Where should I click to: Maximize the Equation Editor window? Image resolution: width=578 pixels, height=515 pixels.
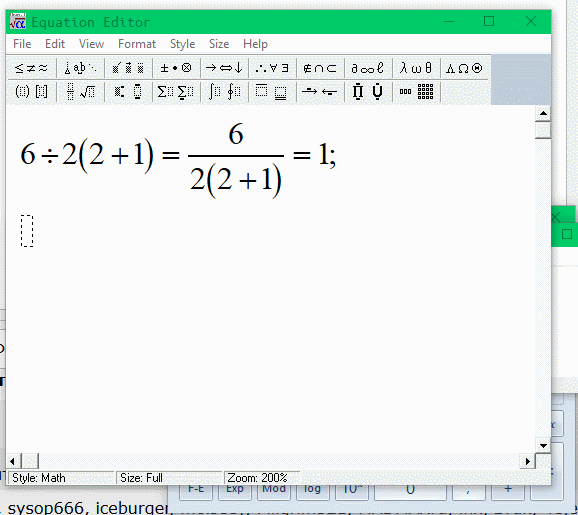tap(489, 21)
